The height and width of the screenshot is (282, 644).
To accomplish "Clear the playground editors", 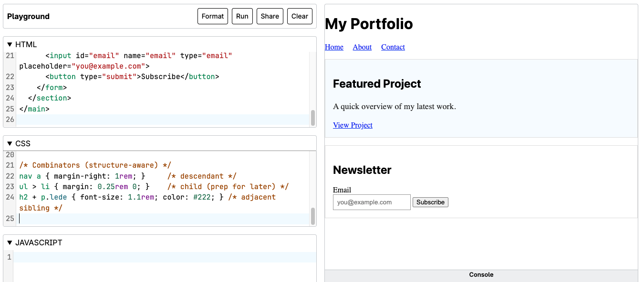I will [x=300, y=16].
